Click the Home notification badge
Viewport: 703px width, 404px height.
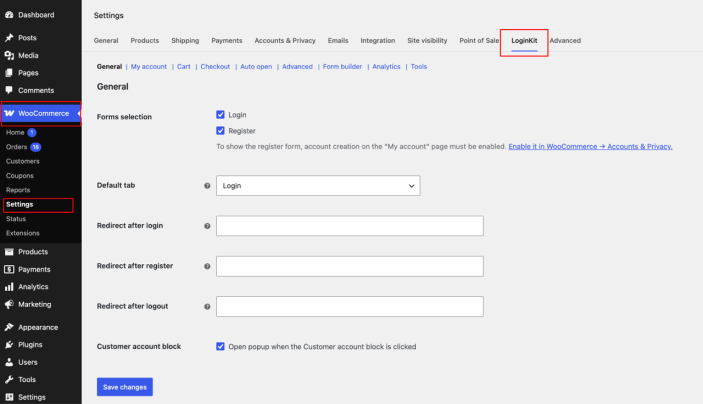(32, 132)
